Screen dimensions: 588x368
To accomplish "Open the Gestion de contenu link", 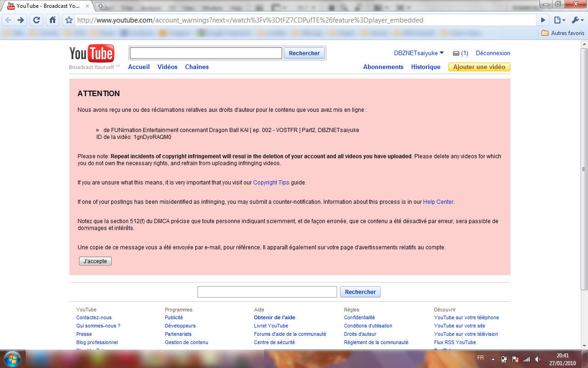I will pyautogui.click(x=187, y=342).
